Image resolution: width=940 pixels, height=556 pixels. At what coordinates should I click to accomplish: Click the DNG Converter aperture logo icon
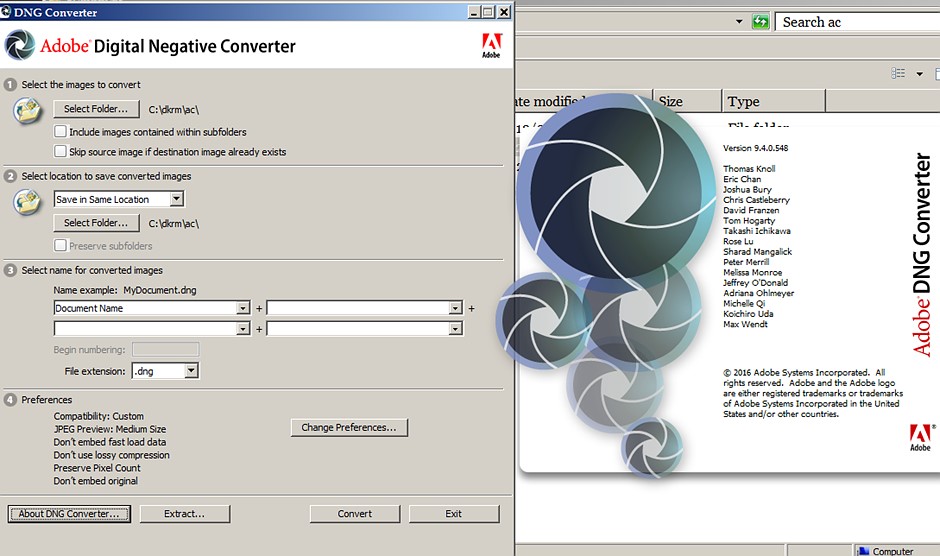pos(19,45)
